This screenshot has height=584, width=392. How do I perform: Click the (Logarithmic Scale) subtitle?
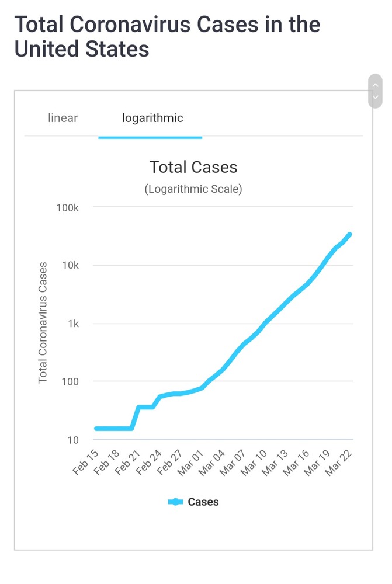pyautogui.click(x=193, y=189)
